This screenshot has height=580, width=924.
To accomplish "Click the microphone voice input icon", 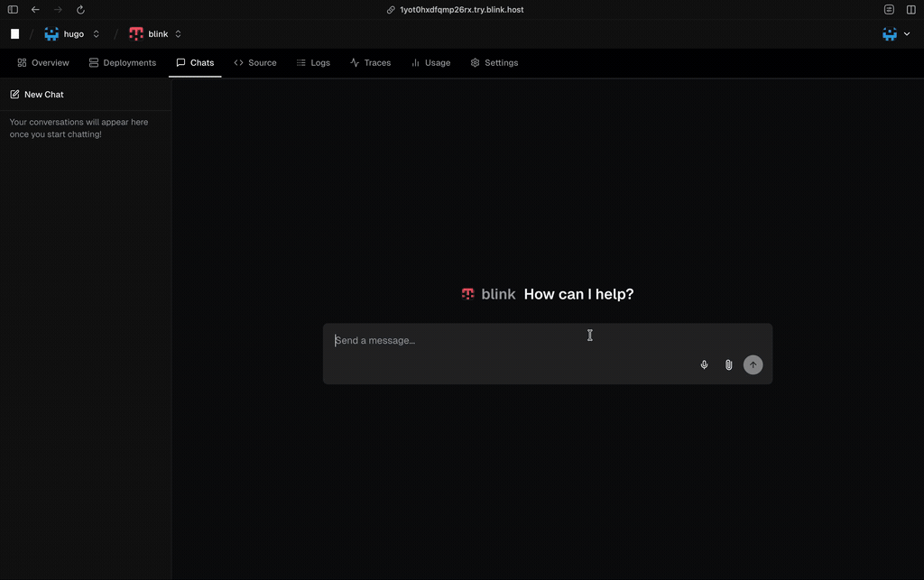I will point(704,365).
